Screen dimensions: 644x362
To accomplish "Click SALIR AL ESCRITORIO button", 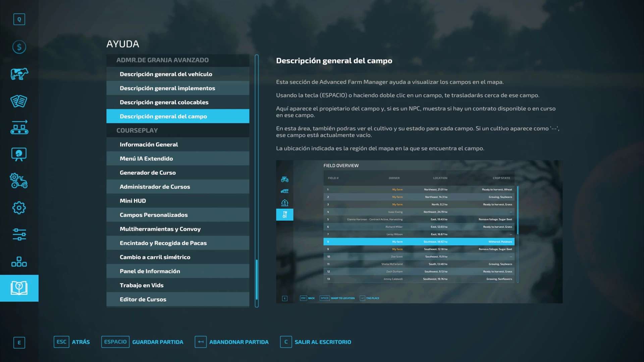I will coord(322,342).
